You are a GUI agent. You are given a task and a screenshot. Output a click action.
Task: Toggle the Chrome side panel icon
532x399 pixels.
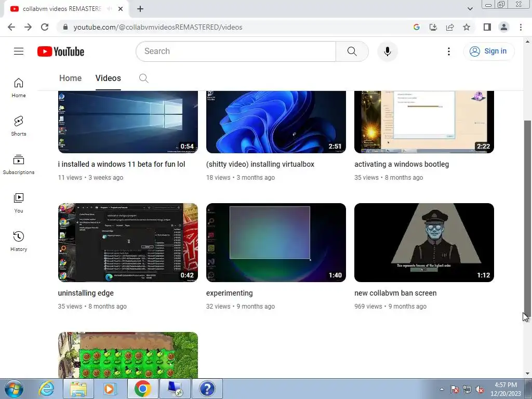tap(487, 27)
